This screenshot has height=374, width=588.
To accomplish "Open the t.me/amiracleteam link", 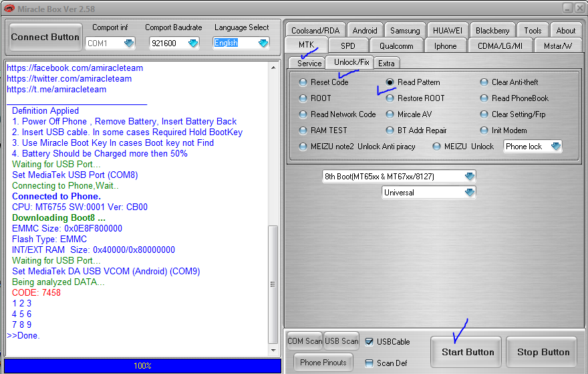I will pyautogui.click(x=57, y=90).
